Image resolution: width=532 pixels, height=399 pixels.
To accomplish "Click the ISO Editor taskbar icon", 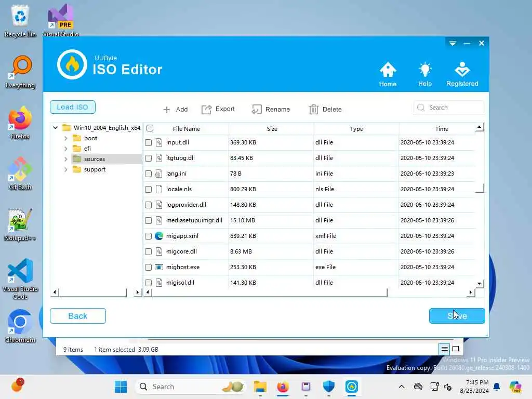I will (352, 387).
